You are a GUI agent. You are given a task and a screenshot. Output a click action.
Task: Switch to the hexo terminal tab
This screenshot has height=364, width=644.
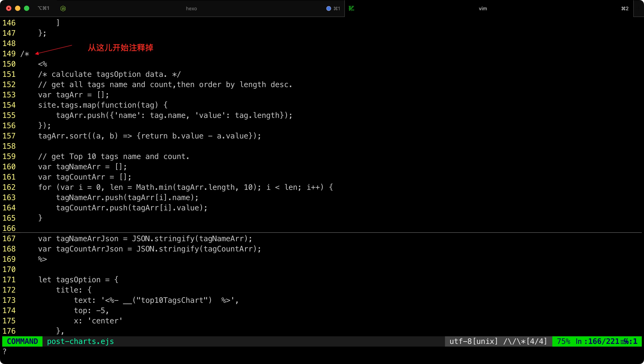coord(191,8)
